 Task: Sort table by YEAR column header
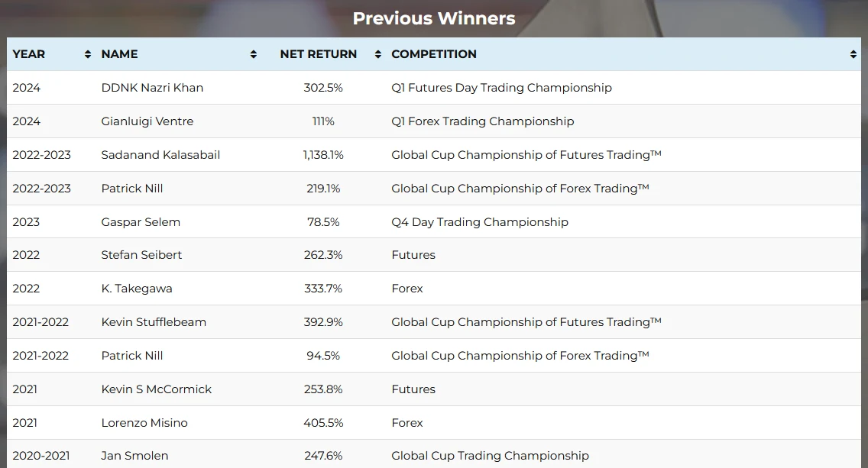(x=29, y=54)
